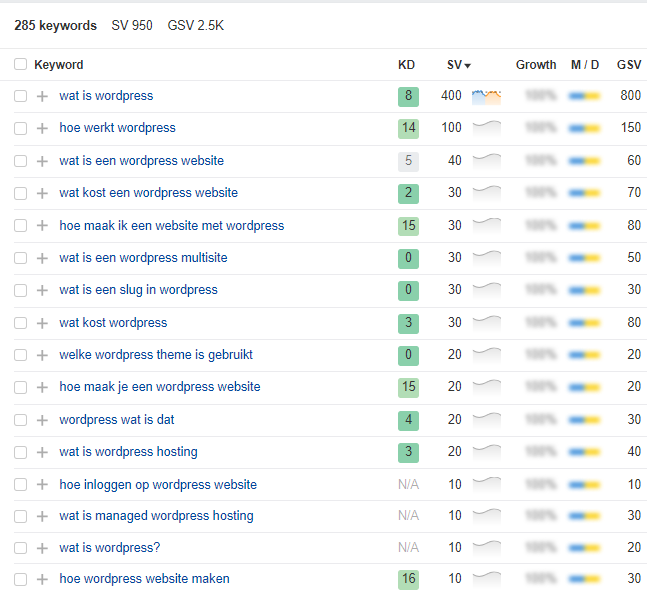
Task: Click plus icon for 'wat is managed wordpress hosting'
Action: tap(42, 516)
